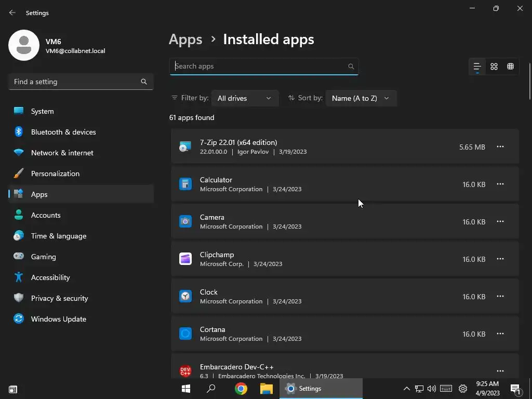
Task: Switch to list view layout
Action: coord(477,66)
